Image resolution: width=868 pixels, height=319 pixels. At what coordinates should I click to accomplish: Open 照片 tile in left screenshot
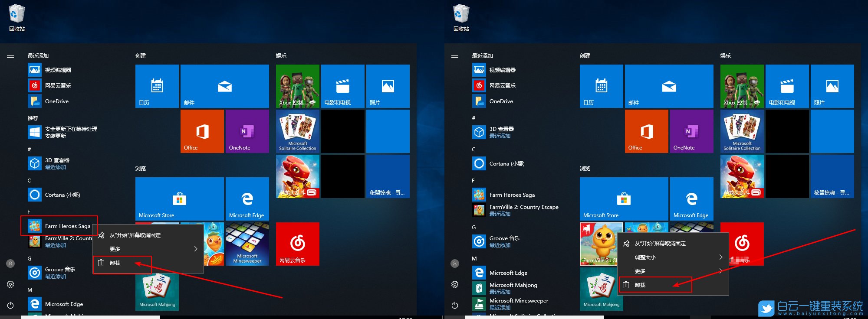(388, 86)
